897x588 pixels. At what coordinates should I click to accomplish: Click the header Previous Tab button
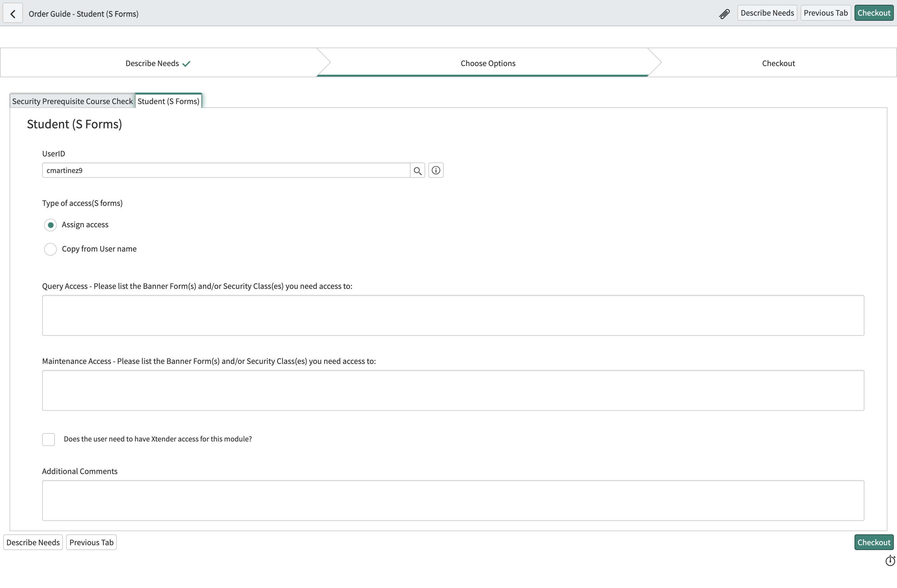[825, 13]
